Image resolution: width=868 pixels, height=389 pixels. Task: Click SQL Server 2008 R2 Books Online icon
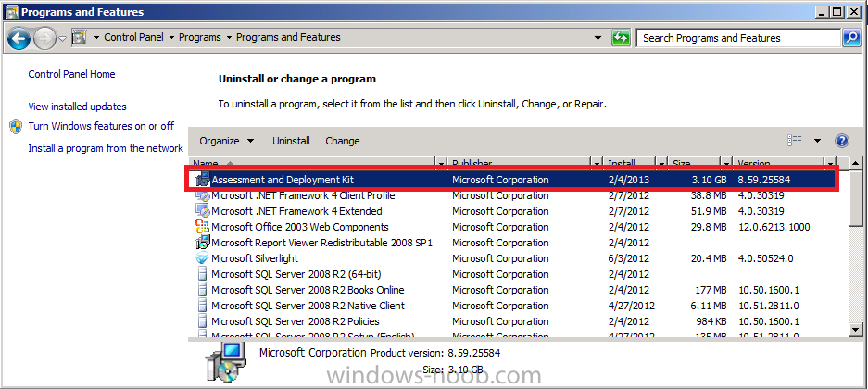(x=203, y=289)
